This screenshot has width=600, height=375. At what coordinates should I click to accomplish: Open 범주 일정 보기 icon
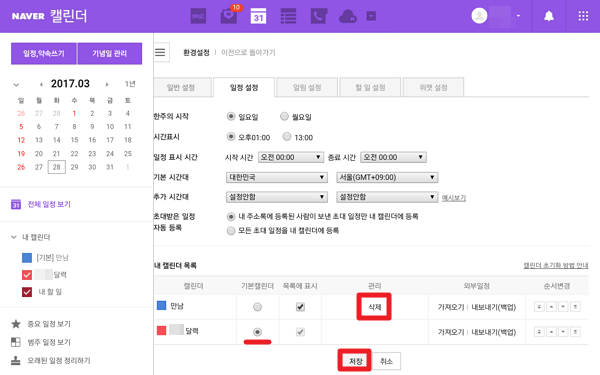(x=16, y=342)
